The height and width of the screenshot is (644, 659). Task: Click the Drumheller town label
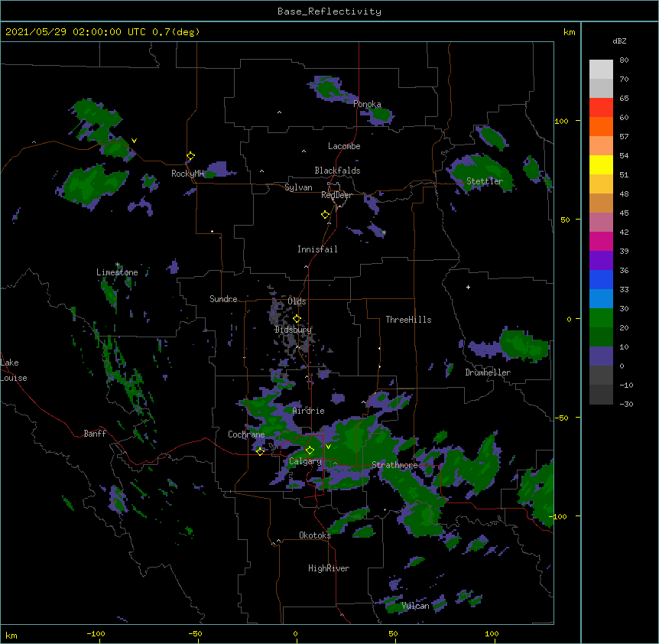tap(488, 372)
